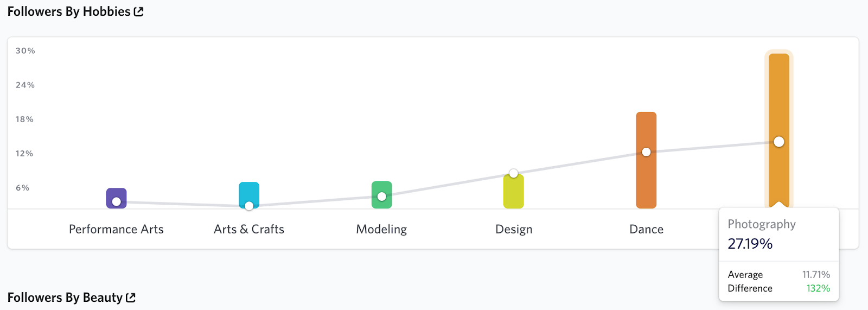
Task: Click average marker dot above Design bar
Action: click(514, 173)
